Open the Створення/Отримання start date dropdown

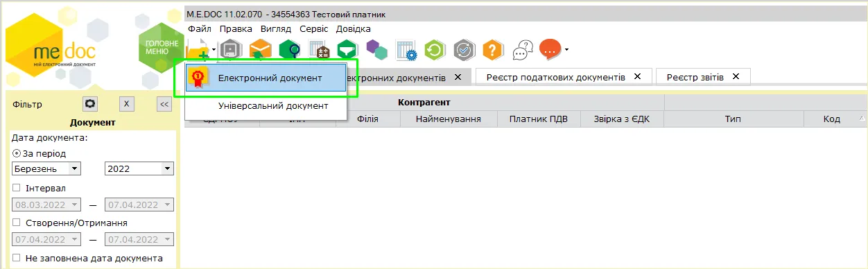pyautogui.click(x=76, y=239)
